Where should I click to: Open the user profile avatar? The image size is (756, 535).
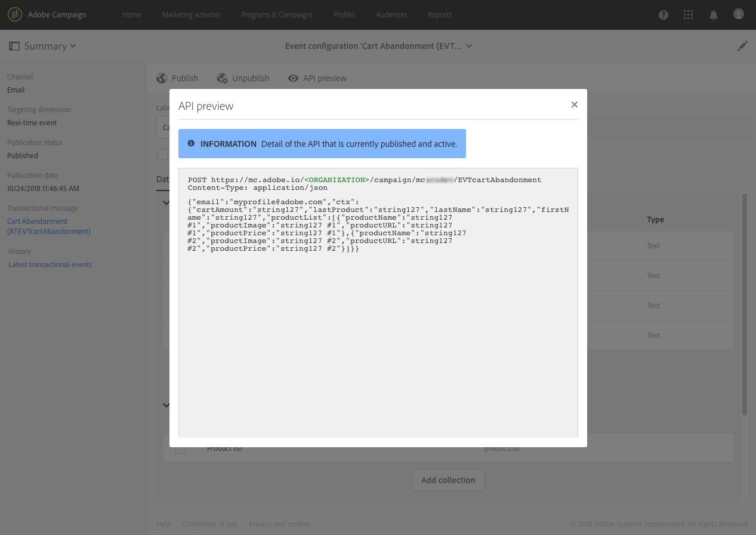click(739, 14)
